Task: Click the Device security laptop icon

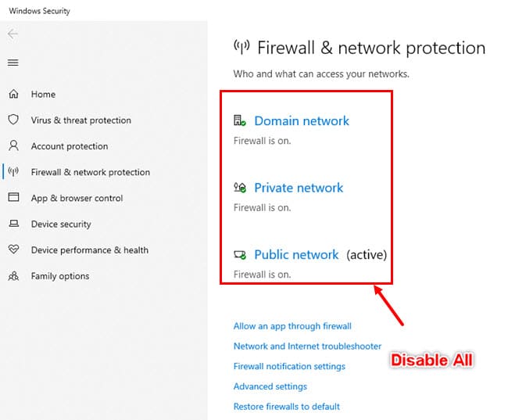Action: 13,224
